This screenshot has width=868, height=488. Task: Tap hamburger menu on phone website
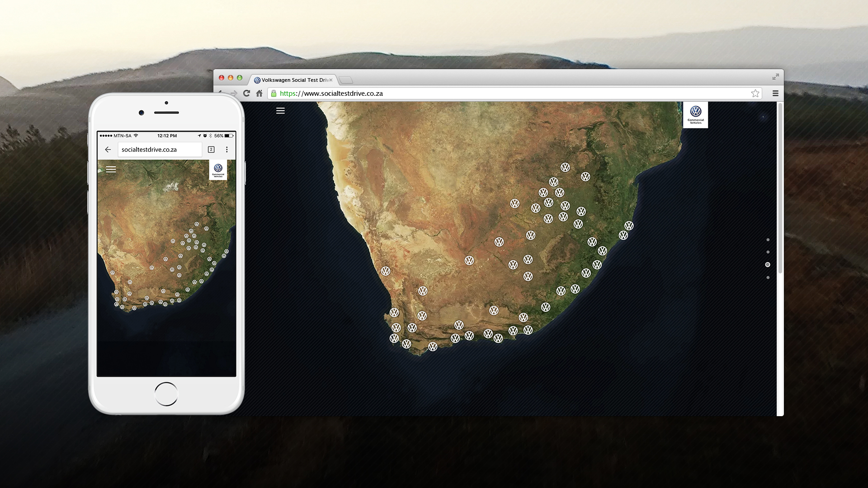[111, 169]
